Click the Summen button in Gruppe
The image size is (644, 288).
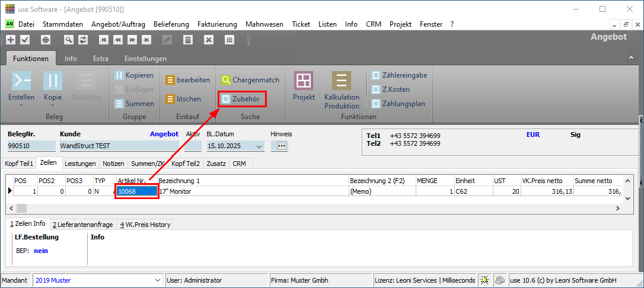[135, 104]
